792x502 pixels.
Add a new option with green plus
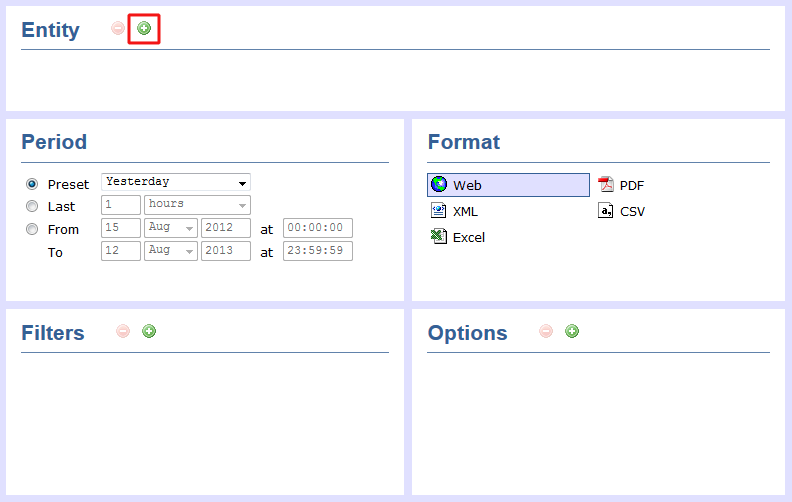pyautogui.click(x=572, y=331)
